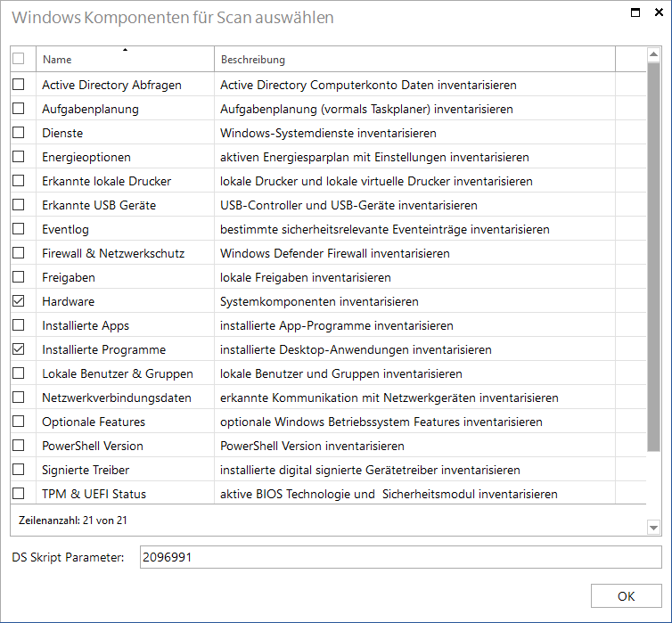The height and width of the screenshot is (623, 672).
Task: Enable the Optionale Features checkbox
Action: point(19,422)
